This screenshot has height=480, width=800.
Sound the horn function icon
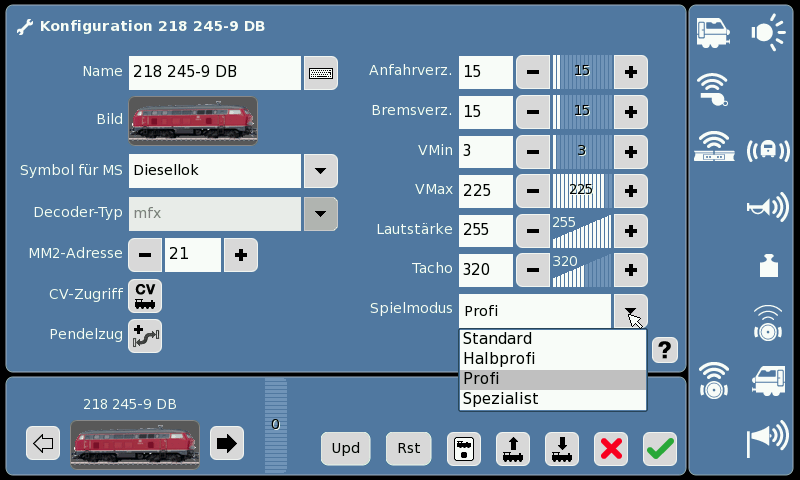tap(768, 207)
